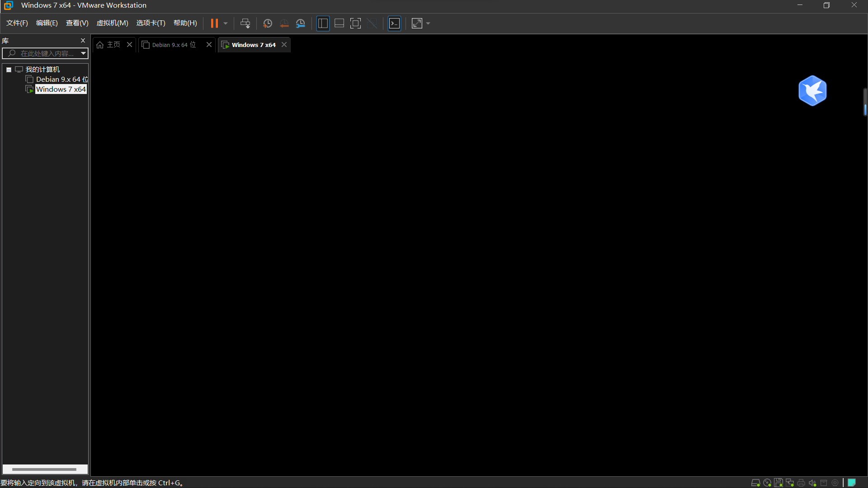Open the 选项卡(T) menu
Viewport: 868px width, 488px height.
point(151,23)
